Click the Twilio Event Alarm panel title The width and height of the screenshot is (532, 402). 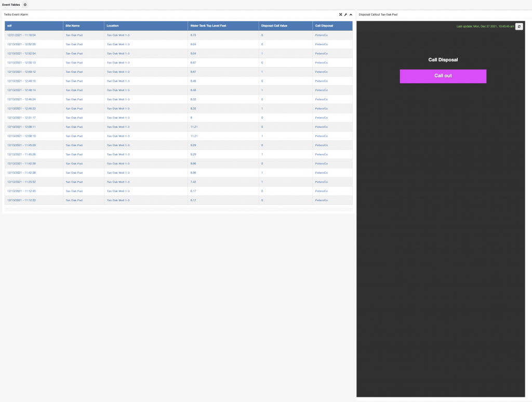[16, 15]
